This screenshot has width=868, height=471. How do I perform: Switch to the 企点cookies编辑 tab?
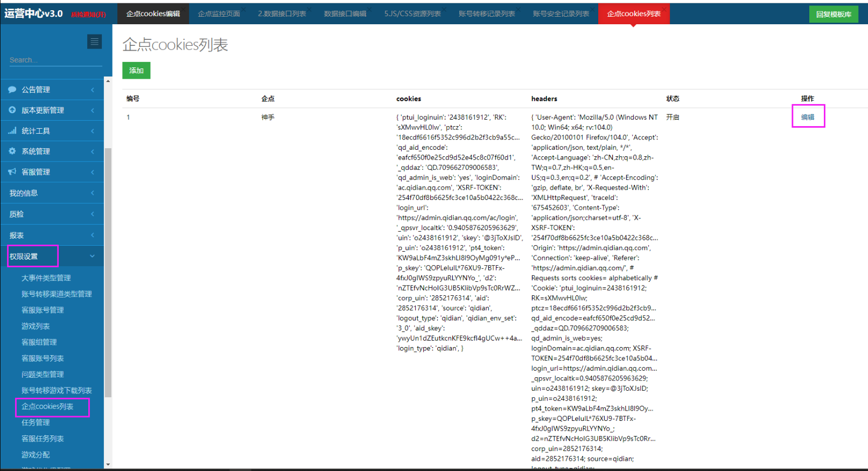pos(153,13)
